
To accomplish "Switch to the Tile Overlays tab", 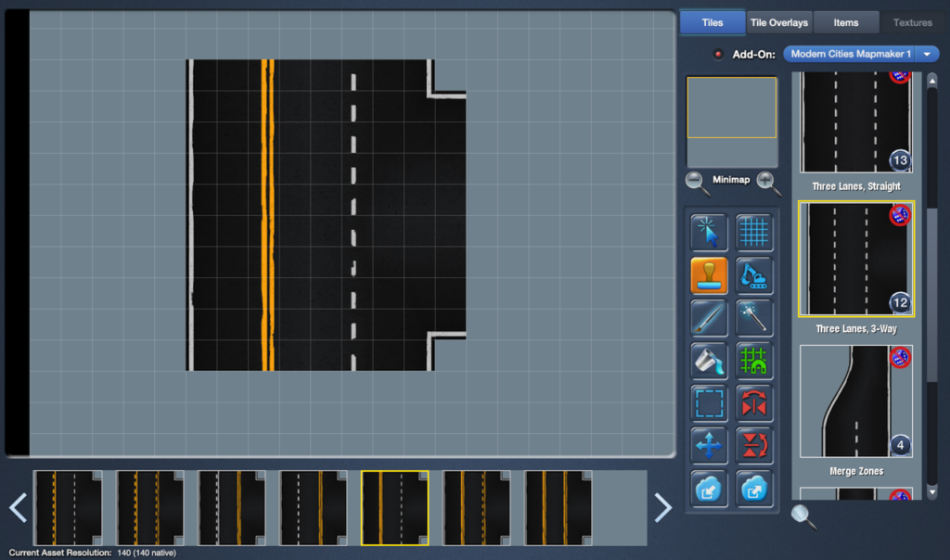I will tap(778, 22).
